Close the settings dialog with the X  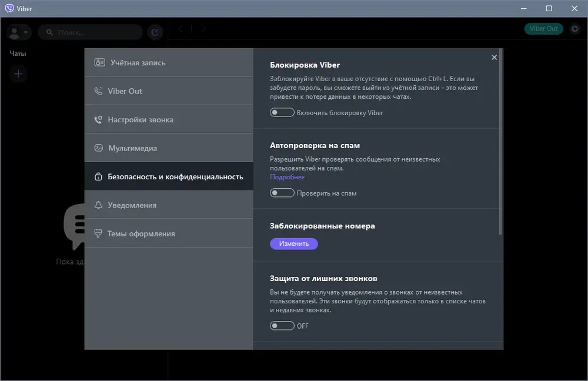click(495, 57)
